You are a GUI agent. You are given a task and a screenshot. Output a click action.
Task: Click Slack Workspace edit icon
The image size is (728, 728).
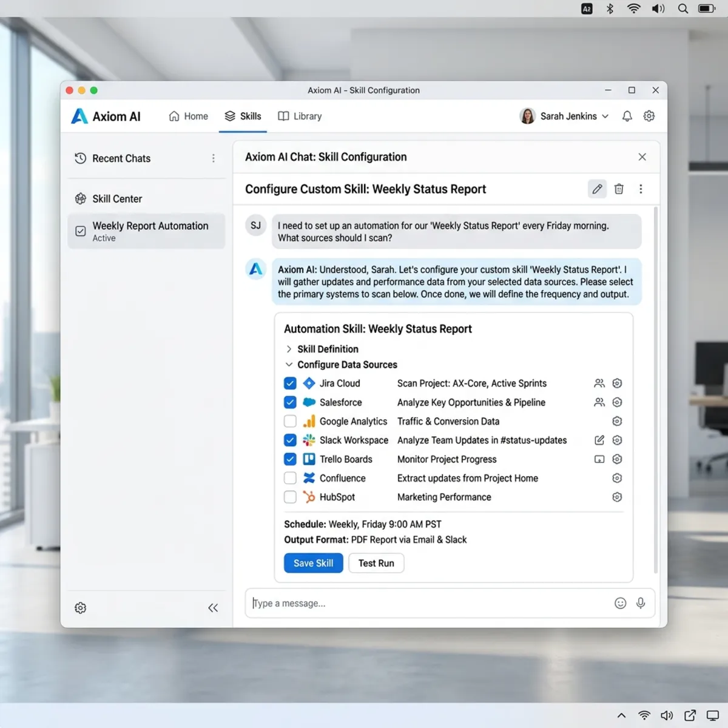(x=599, y=440)
